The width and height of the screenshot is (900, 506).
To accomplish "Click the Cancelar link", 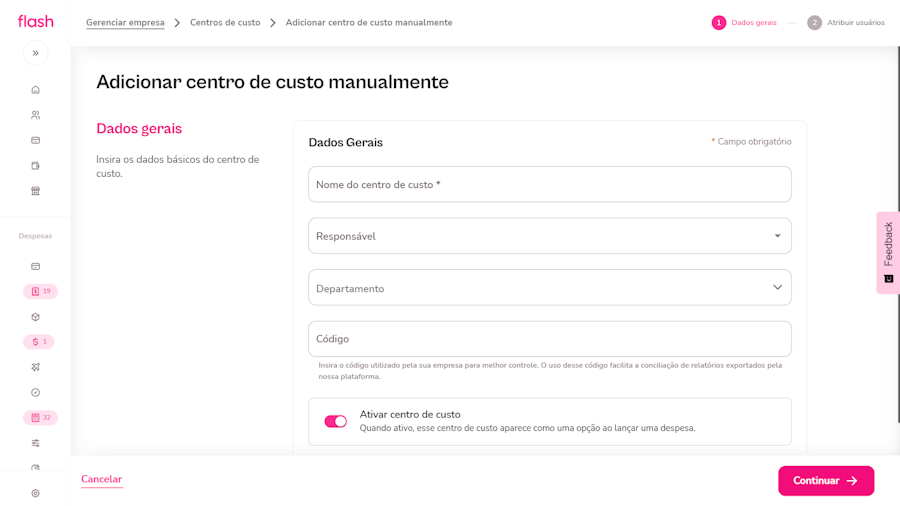I will click(102, 479).
